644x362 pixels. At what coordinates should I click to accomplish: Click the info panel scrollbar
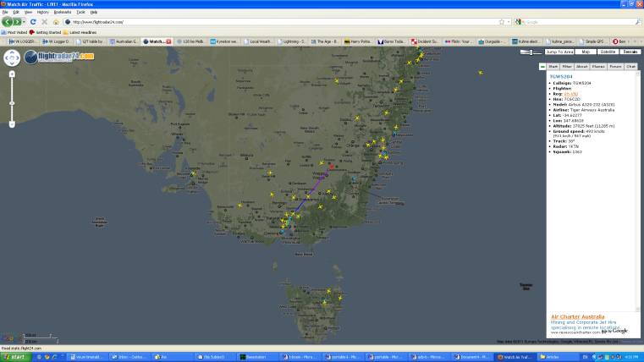click(x=638, y=191)
